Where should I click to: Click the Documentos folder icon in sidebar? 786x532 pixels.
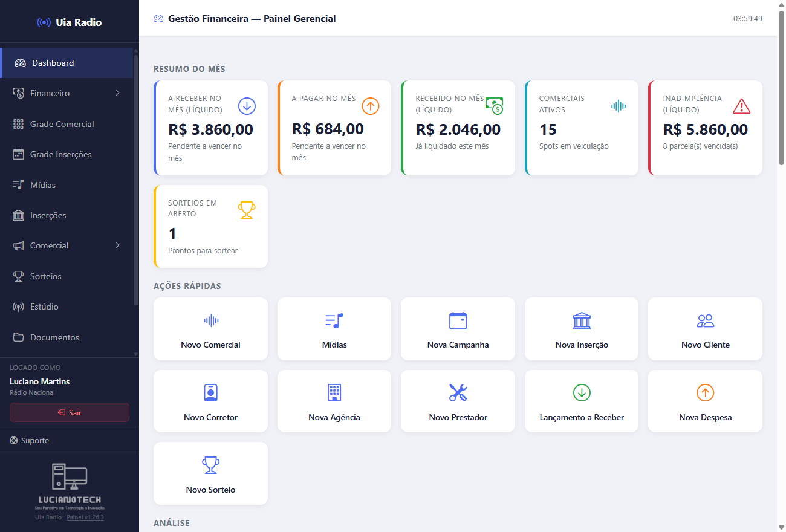tap(18, 337)
